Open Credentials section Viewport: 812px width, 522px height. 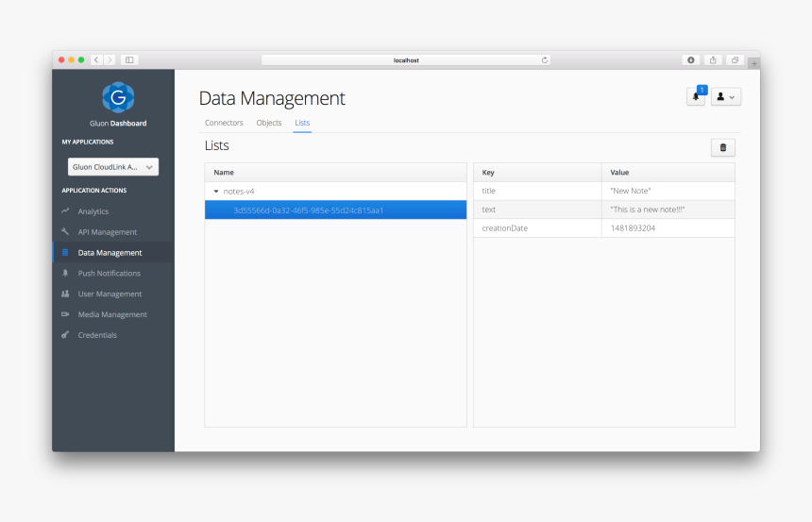tap(97, 335)
